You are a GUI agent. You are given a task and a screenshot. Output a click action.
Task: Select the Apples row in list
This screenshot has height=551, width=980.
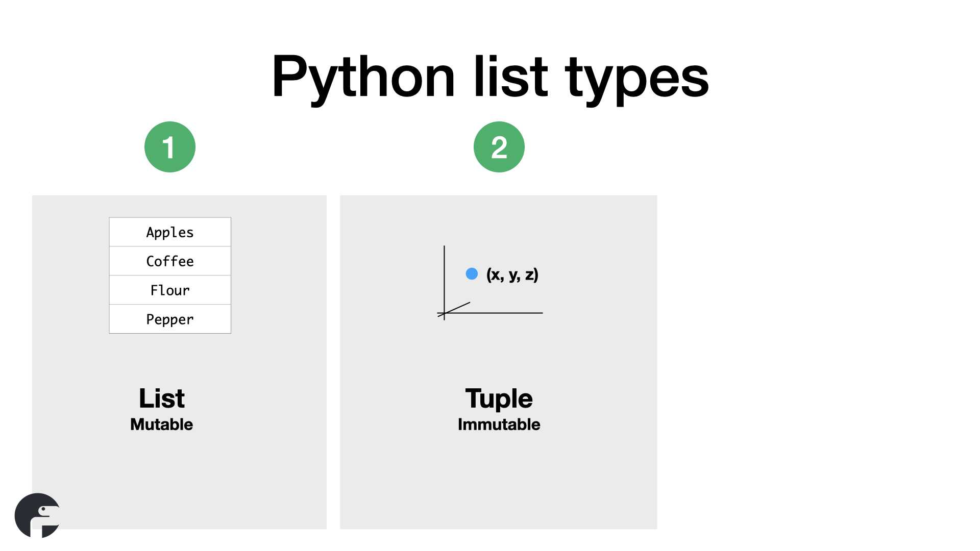[x=170, y=232]
